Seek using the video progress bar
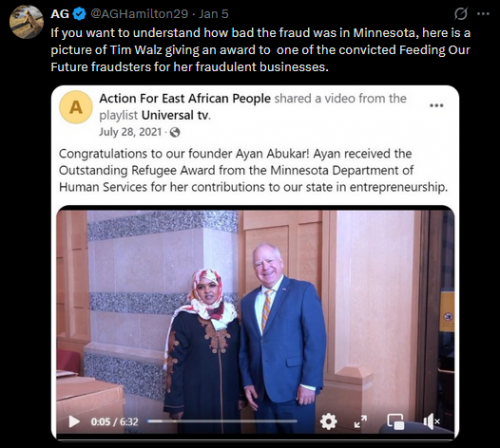The height and width of the screenshot is (448, 500). coord(222,421)
